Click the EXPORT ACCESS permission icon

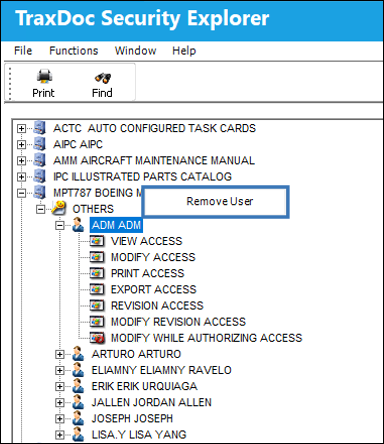pos(97,289)
